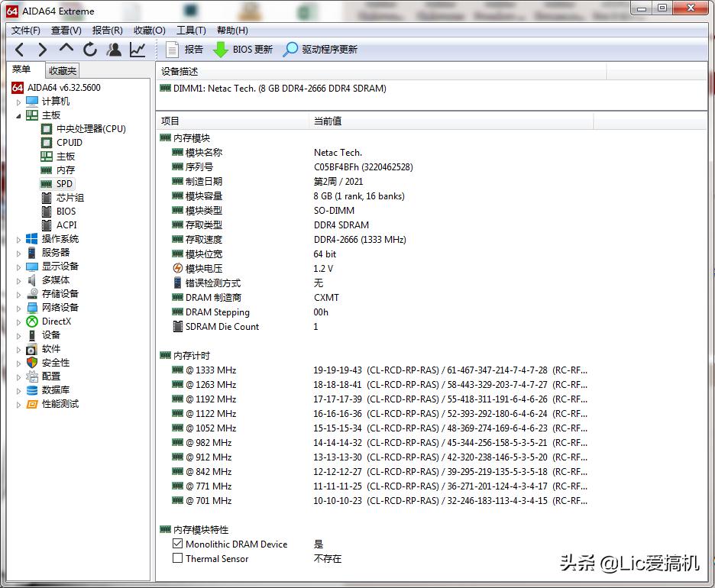The width and height of the screenshot is (715, 588).
Task: Toggle Thermal Sensor checkbox
Action: tap(177, 558)
